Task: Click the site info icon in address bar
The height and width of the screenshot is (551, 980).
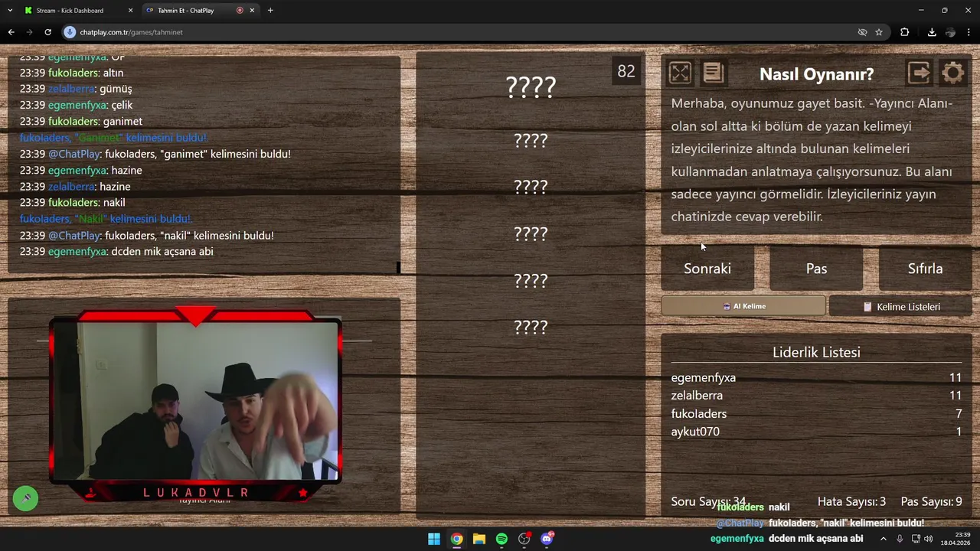Action: (x=70, y=32)
